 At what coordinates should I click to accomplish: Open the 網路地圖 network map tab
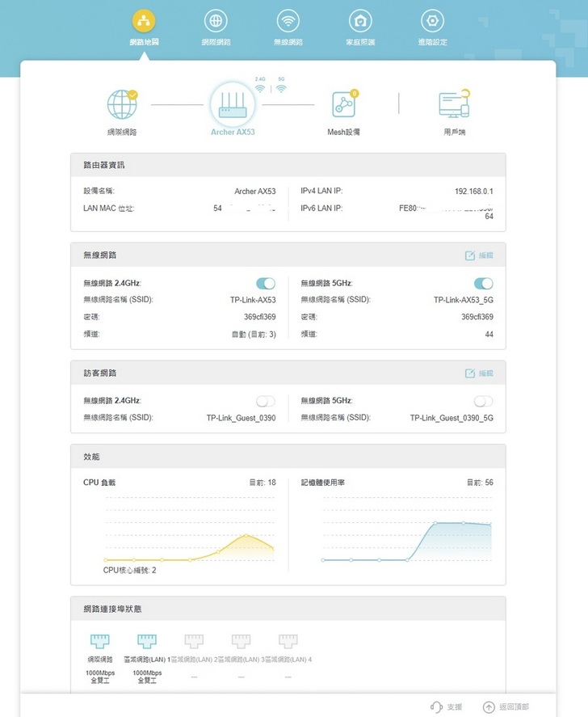144,27
